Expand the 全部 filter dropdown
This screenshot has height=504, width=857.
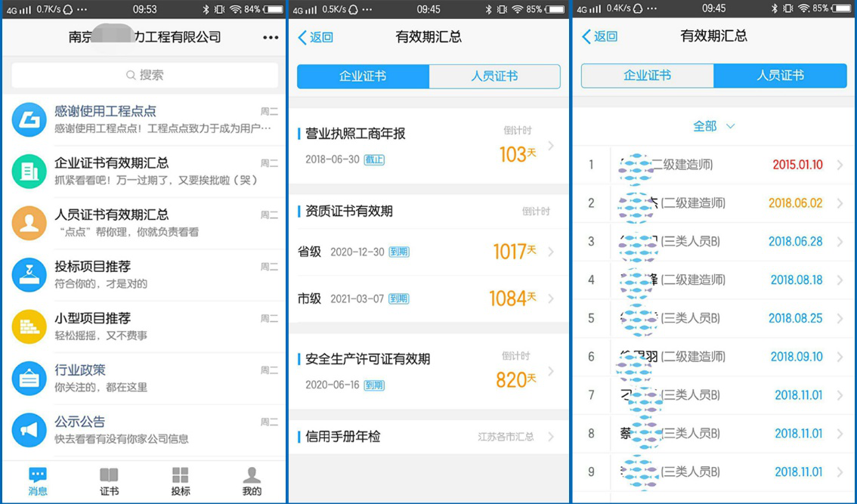coord(713,126)
